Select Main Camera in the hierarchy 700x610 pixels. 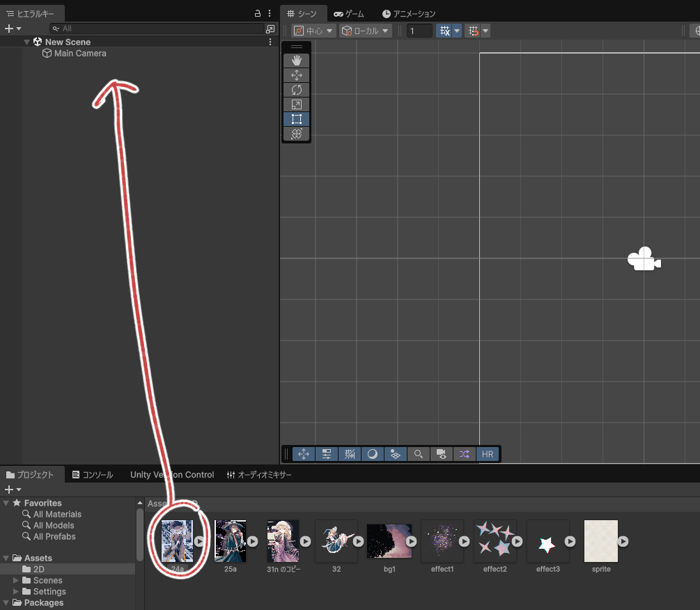[80, 53]
